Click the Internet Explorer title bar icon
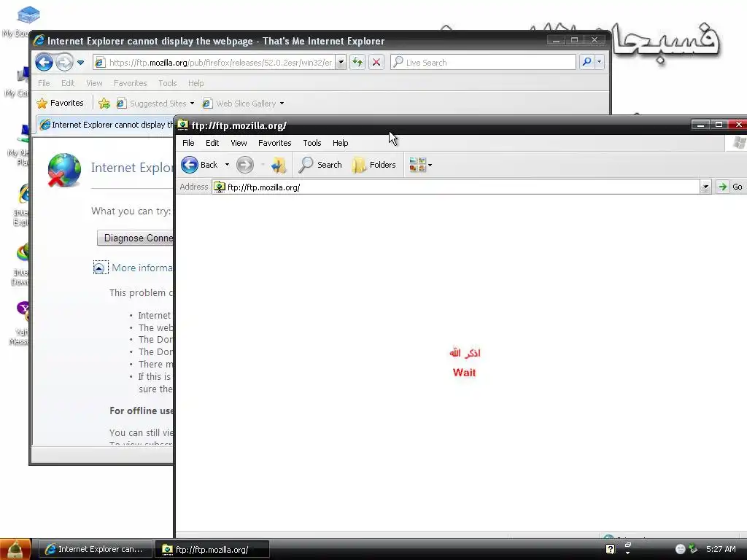 (x=39, y=41)
